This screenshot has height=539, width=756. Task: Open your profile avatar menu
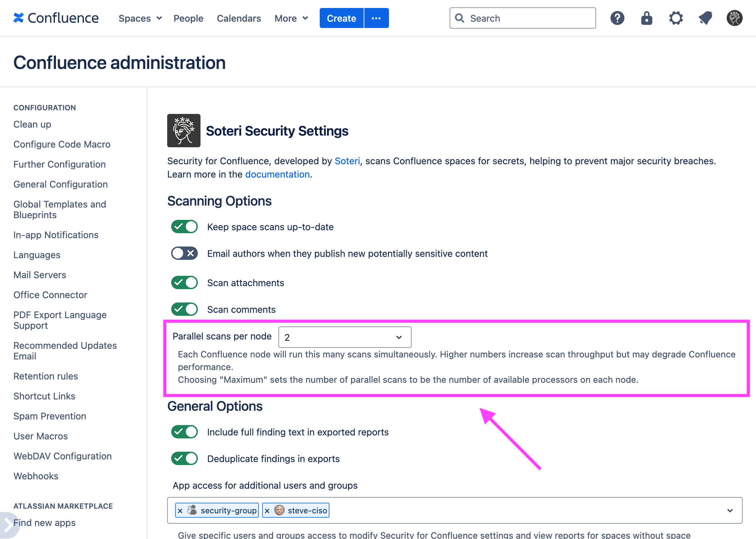(x=734, y=18)
